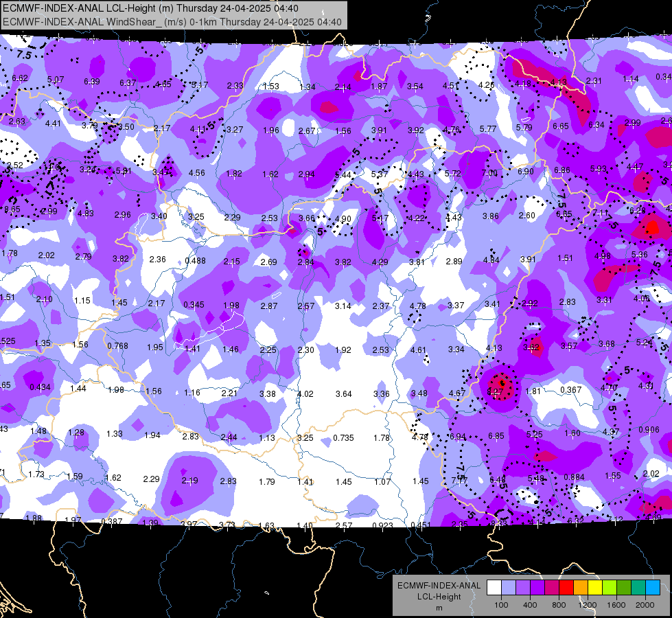Click the magenta swatch before red in legend
The width and height of the screenshot is (672, 618).
click(552, 588)
